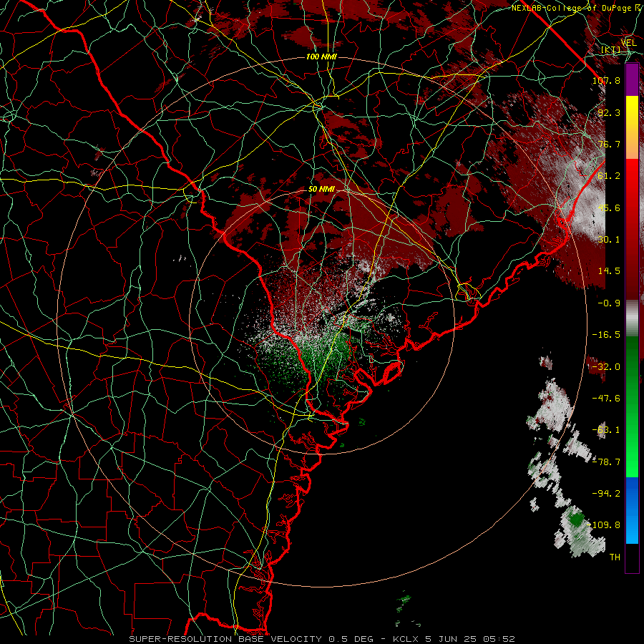Click the 14.5 legend value
The image size is (644, 644).
coord(609,271)
